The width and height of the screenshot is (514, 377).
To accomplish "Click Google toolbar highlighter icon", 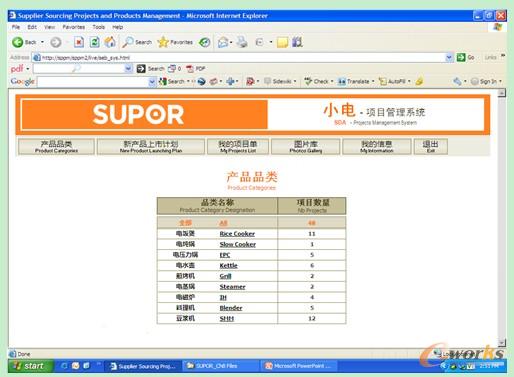I will point(419,81).
